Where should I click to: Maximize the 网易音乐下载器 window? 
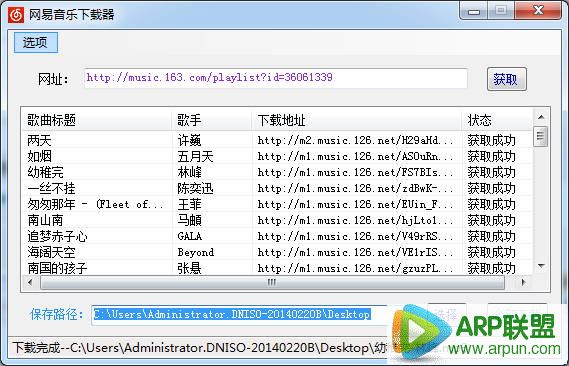tap(501, 11)
